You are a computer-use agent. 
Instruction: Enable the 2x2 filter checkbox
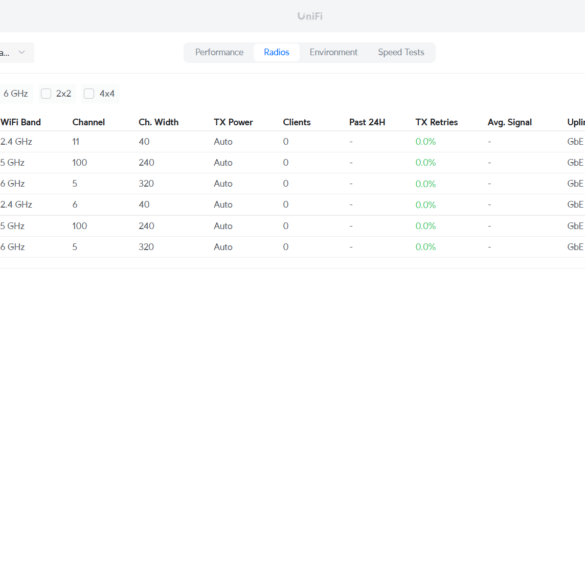pyautogui.click(x=46, y=94)
